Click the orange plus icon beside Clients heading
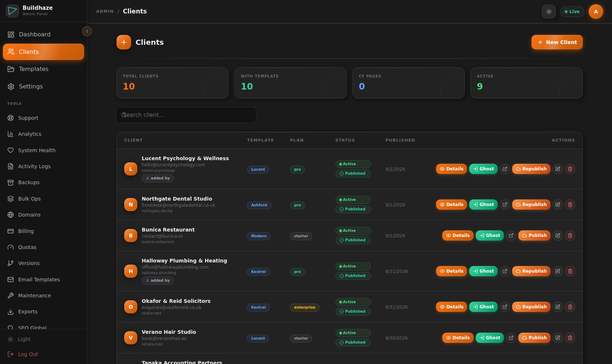 coord(124,42)
